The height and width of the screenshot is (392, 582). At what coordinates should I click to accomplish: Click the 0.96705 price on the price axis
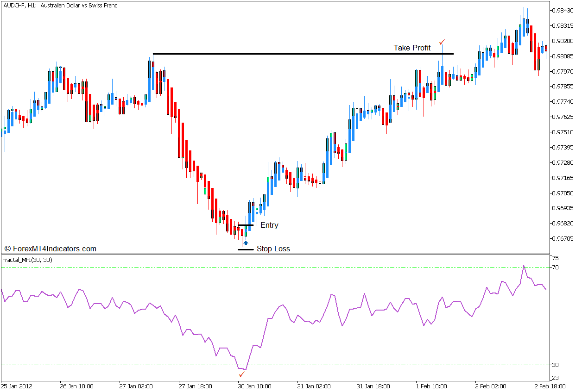point(563,239)
